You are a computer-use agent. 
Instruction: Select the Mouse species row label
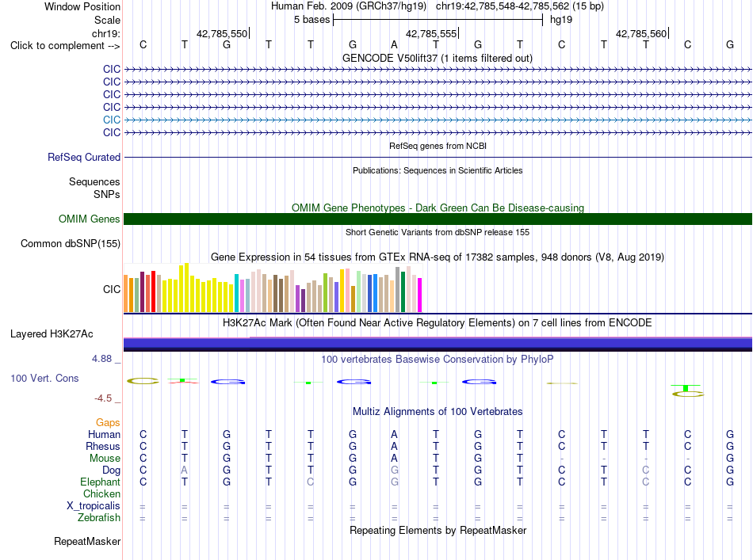(105, 459)
